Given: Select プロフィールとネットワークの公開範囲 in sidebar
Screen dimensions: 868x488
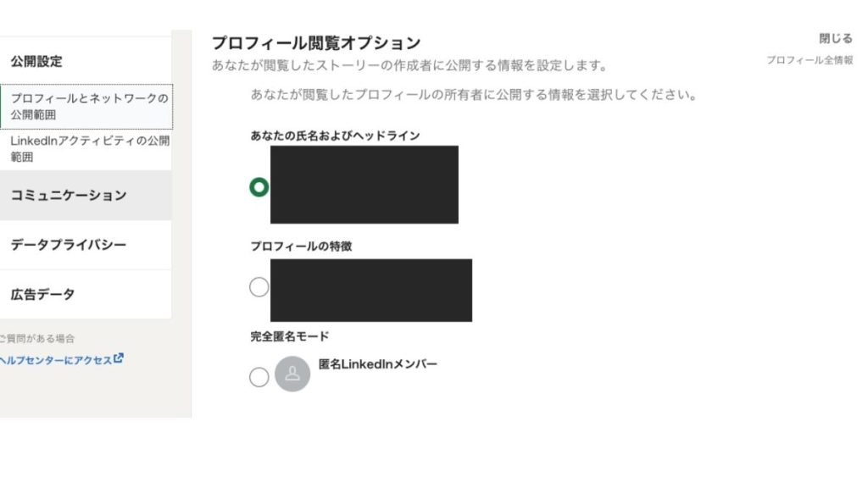Looking at the screenshot, I should [x=89, y=106].
